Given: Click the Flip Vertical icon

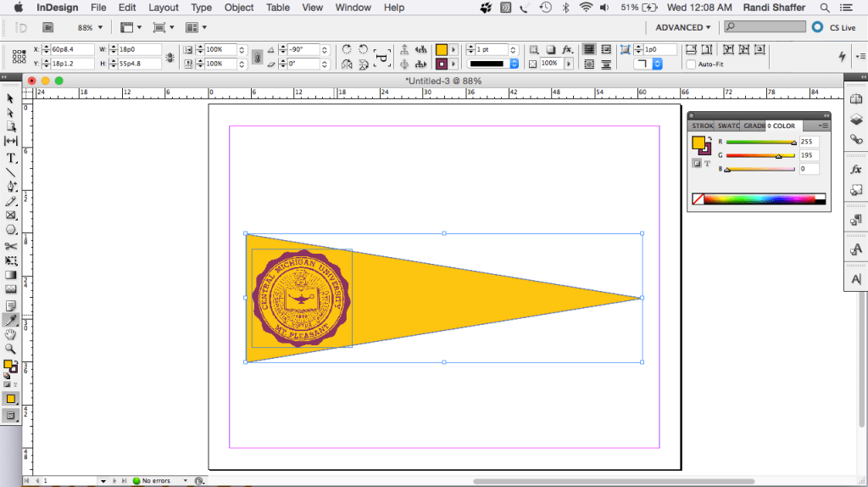Looking at the screenshot, I should pyautogui.click(x=363, y=64).
